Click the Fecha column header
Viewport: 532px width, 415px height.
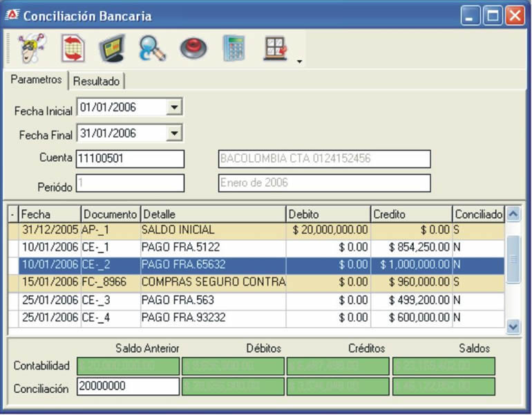pyautogui.click(x=50, y=214)
